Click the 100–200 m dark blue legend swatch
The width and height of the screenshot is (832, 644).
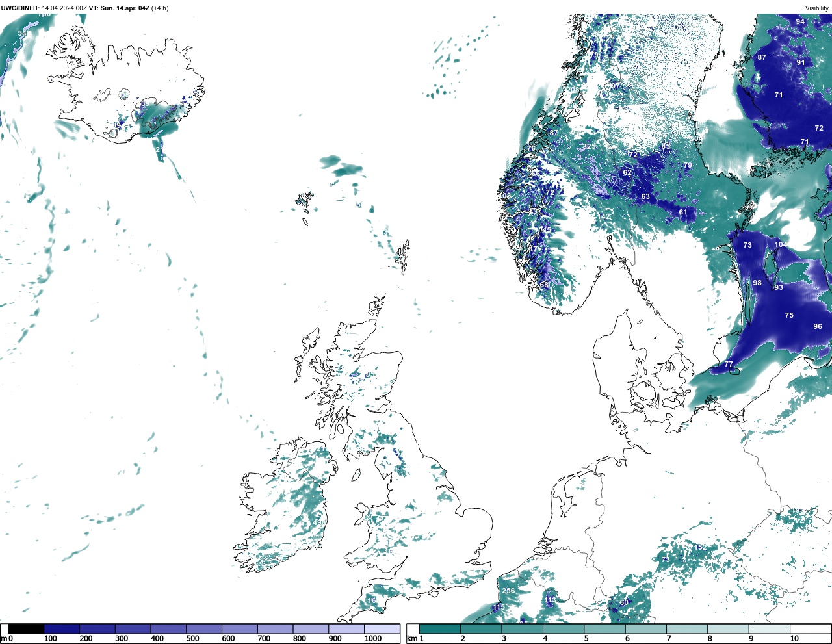[x=62, y=628]
